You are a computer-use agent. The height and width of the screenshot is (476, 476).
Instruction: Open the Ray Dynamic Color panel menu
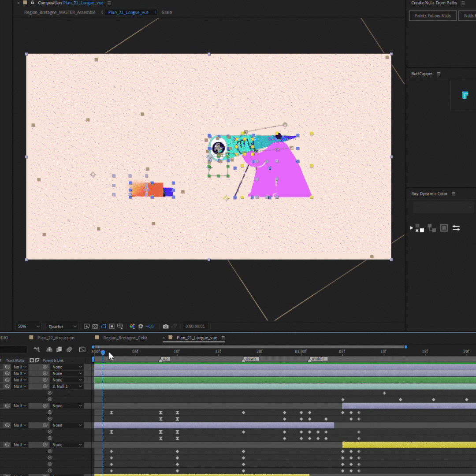pos(454,193)
